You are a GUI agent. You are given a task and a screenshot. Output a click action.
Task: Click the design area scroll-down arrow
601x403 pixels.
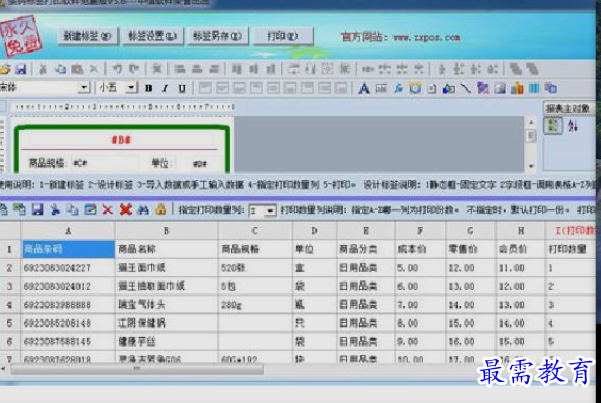tap(531, 166)
